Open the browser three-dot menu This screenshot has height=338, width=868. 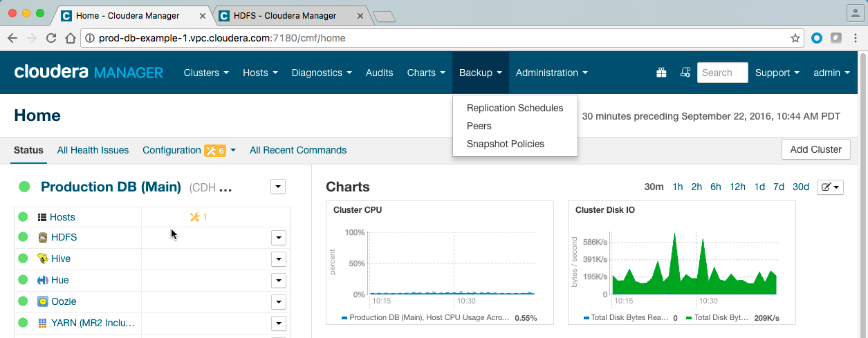[855, 38]
